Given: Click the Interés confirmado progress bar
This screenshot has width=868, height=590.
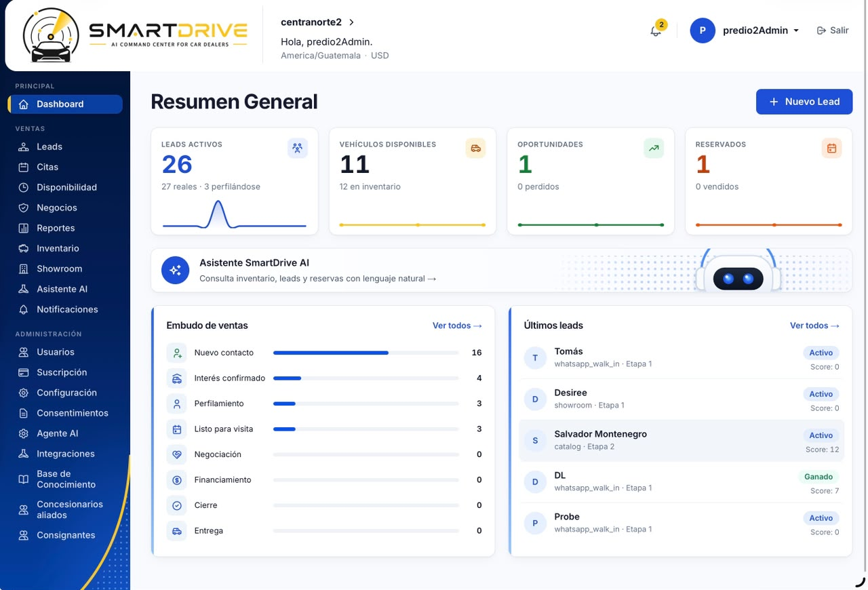Looking at the screenshot, I should [x=366, y=378].
